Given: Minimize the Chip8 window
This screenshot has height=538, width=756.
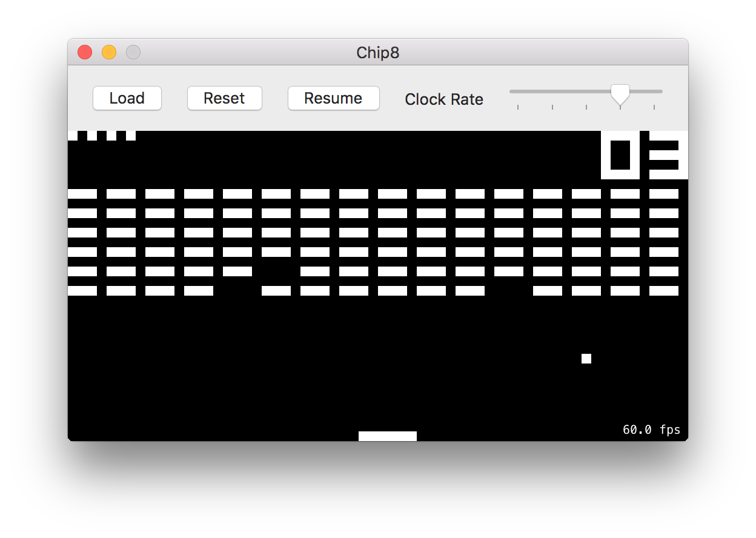Looking at the screenshot, I should click(x=109, y=52).
